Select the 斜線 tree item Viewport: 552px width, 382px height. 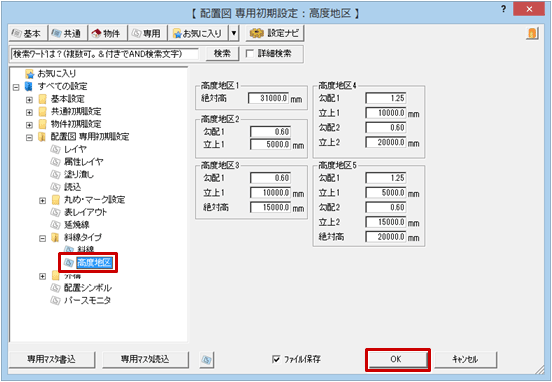pyautogui.click(x=86, y=250)
